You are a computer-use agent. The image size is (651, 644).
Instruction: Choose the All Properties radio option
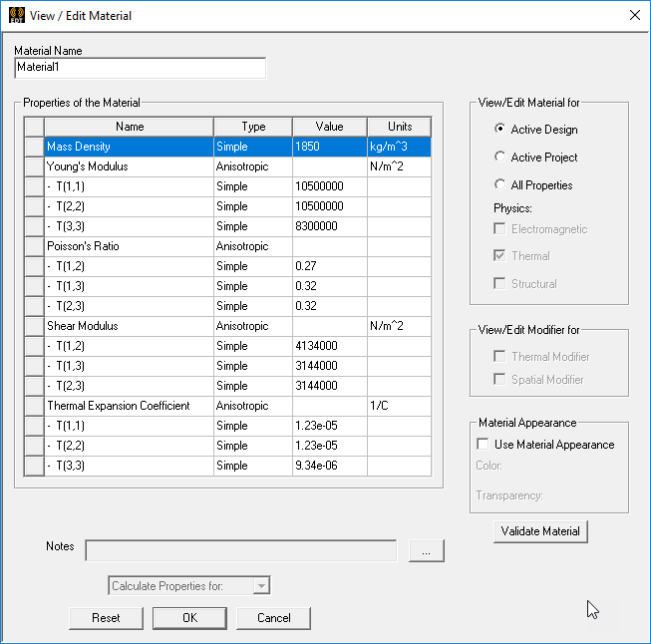500,185
